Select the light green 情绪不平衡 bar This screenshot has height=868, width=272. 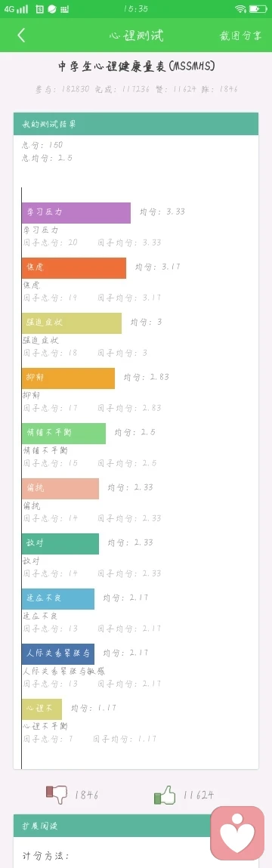tap(63, 434)
